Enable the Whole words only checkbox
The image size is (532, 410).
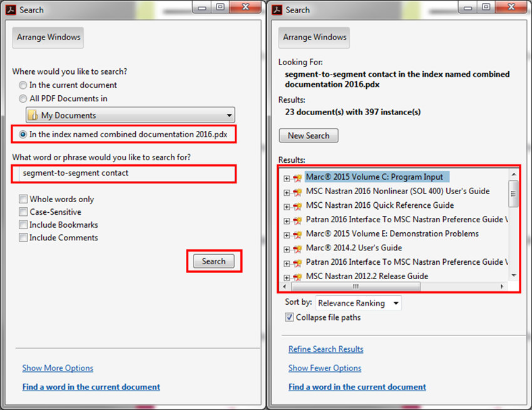tap(23, 198)
